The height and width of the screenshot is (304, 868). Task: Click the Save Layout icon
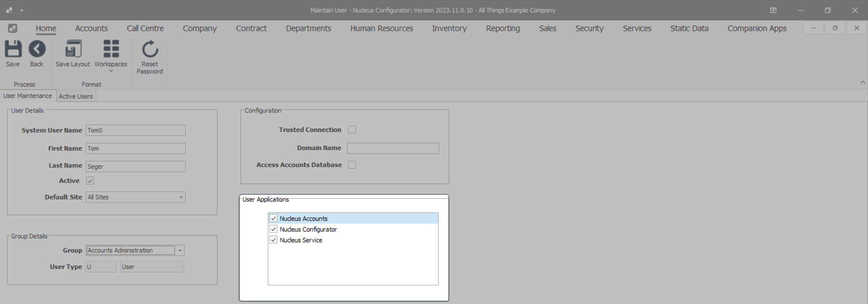coord(73,49)
